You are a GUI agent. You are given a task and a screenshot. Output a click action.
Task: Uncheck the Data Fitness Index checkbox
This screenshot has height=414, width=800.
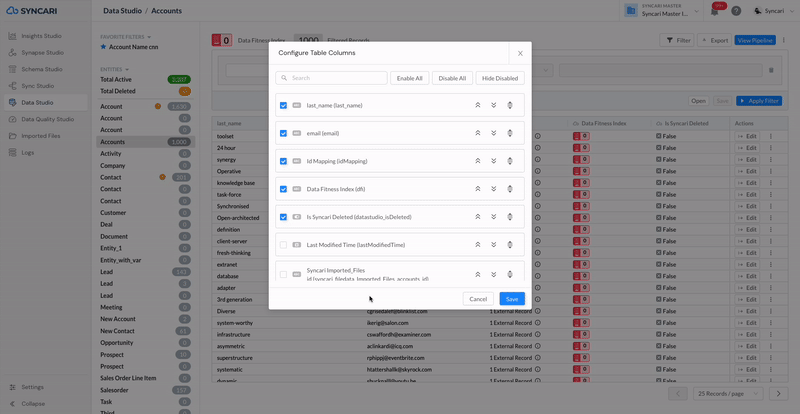pyautogui.click(x=283, y=189)
